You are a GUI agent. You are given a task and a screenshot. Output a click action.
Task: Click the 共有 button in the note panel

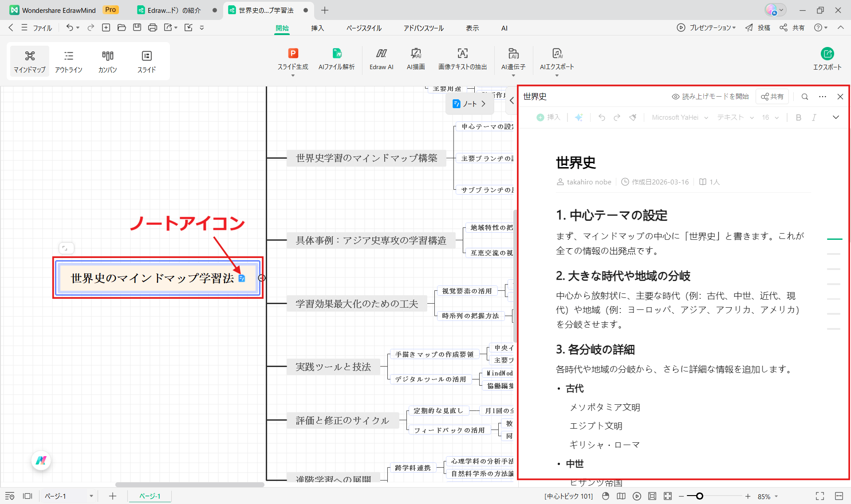pyautogui.click(x=772, y=96)
